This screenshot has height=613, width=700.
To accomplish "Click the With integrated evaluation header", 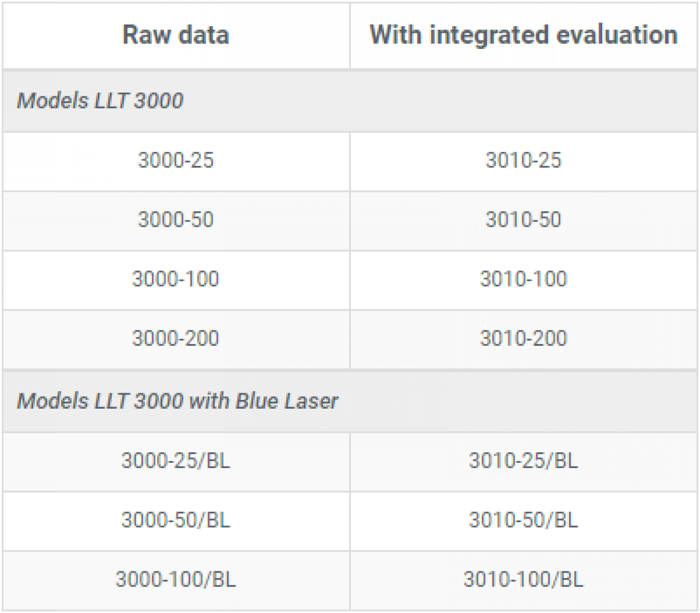I will [x=523, y=35].
